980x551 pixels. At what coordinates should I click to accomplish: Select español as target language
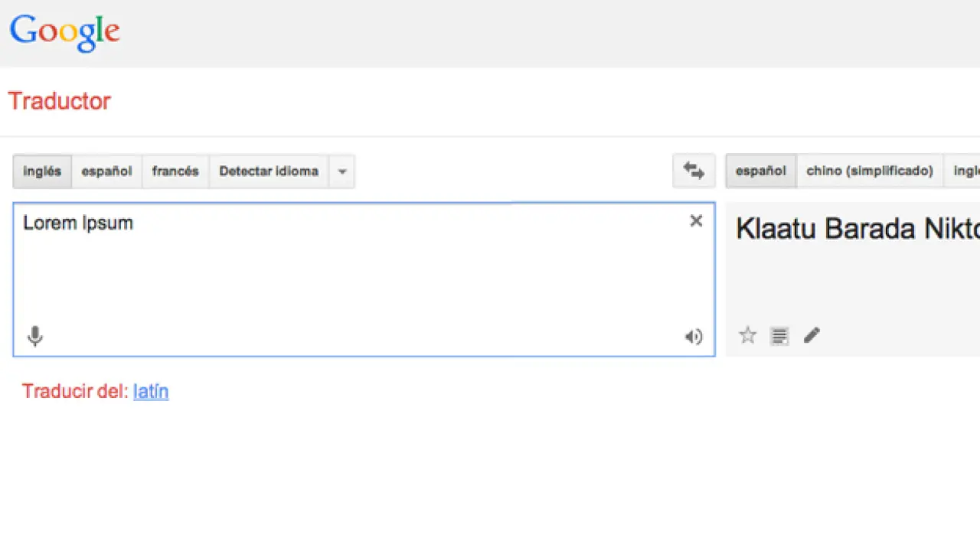(761, 171)
